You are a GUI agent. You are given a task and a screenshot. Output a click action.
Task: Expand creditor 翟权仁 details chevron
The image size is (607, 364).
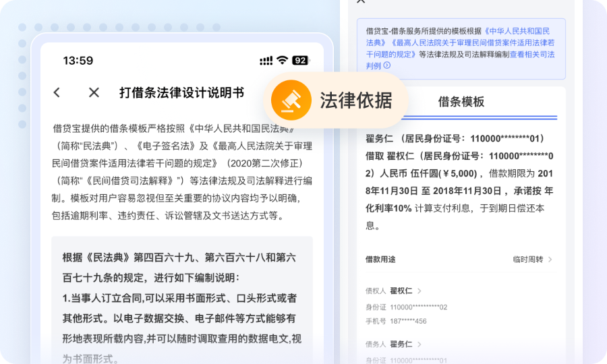pyautogui.click(x=420, y=291)
